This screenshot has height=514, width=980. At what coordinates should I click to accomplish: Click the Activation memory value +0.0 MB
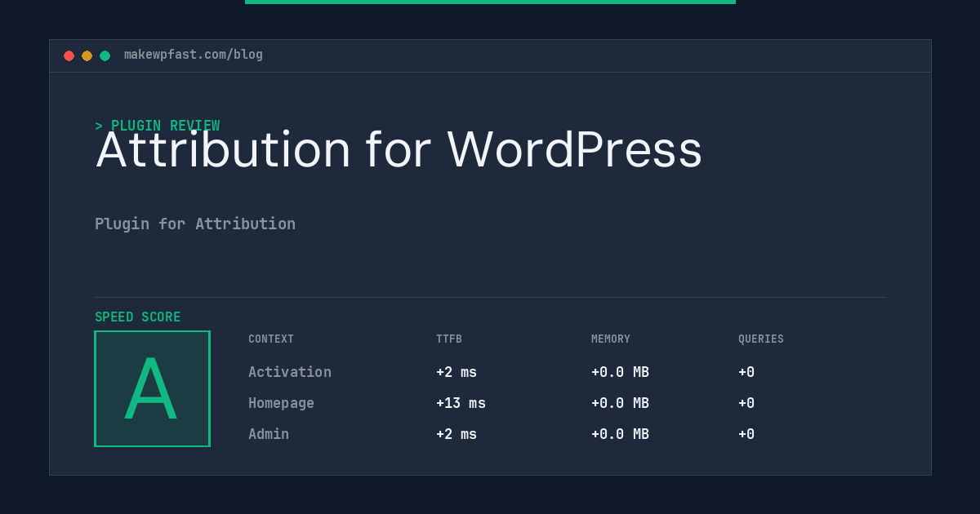click(x=620, y=372)
